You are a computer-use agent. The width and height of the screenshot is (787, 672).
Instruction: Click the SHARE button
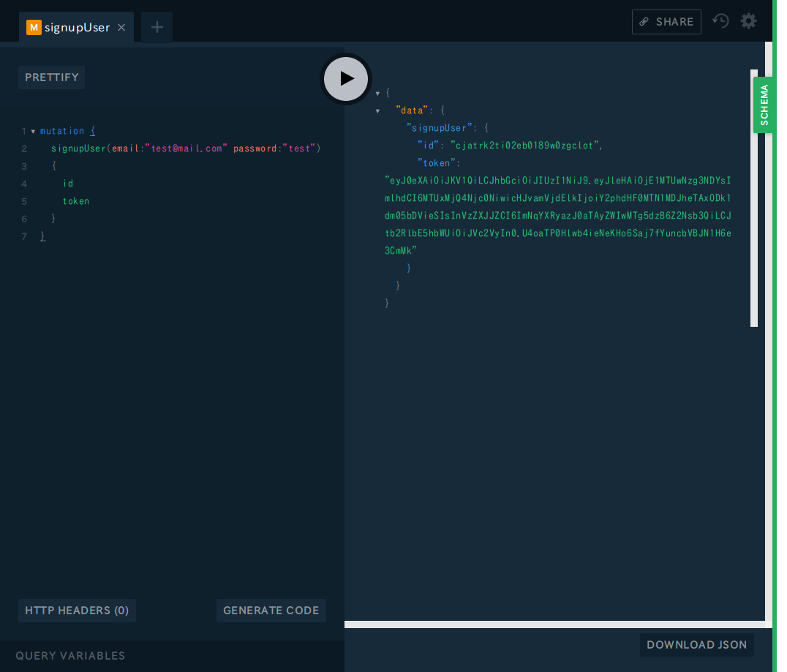pos(666,22)
